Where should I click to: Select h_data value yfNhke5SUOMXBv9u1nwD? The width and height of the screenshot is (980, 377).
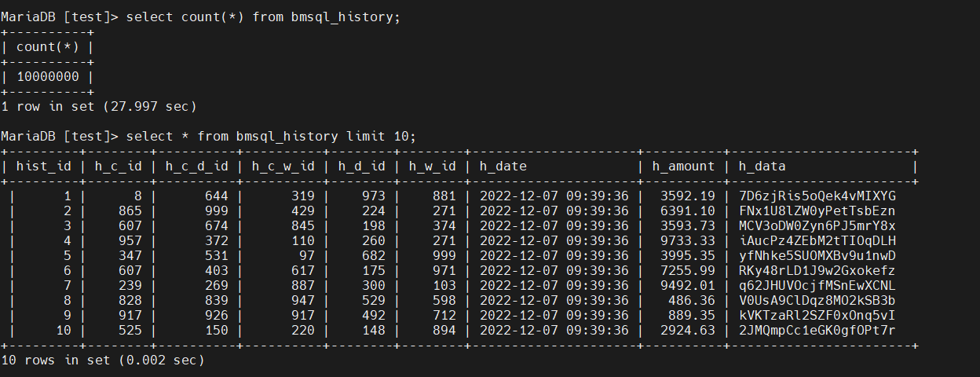817,256
